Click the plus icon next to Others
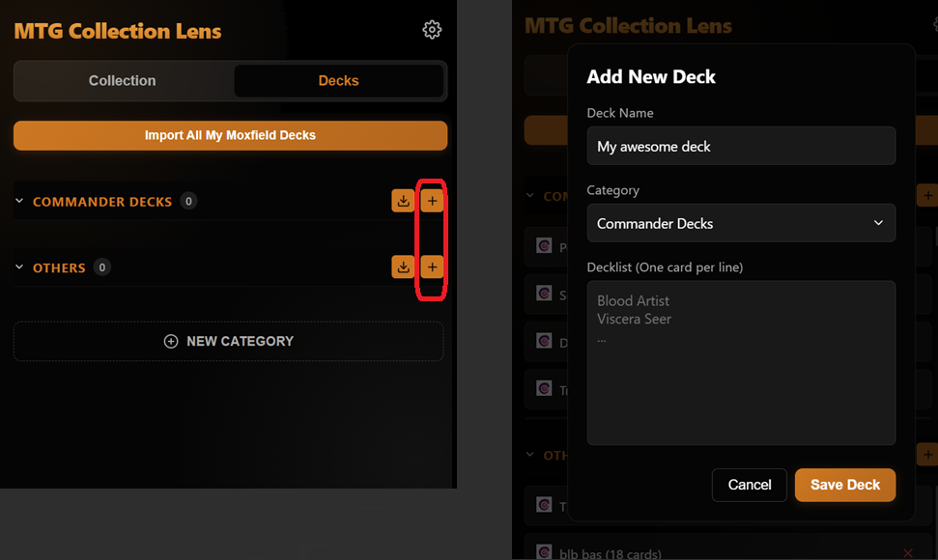This screenshot has width=938, height=560. pos(432,266)
